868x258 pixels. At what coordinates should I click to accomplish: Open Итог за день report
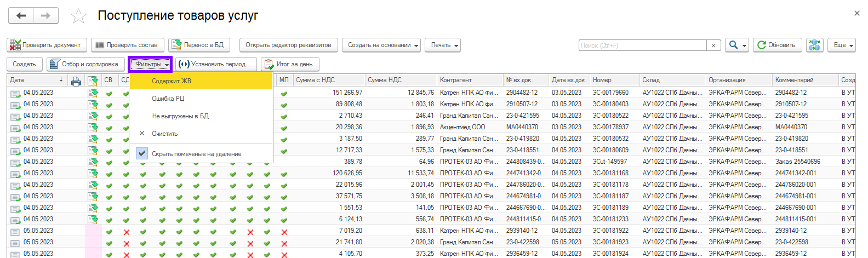pos(289,64)
